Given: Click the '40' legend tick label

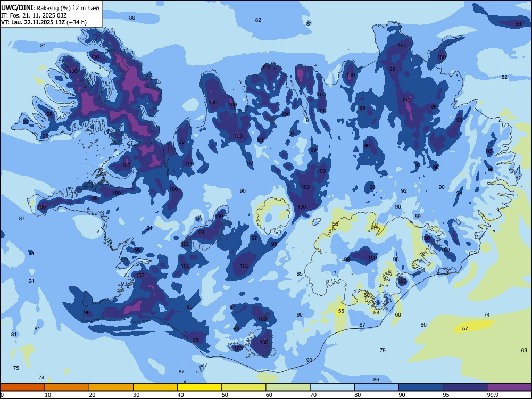Looking at the screenshot, I should point(180,395).
